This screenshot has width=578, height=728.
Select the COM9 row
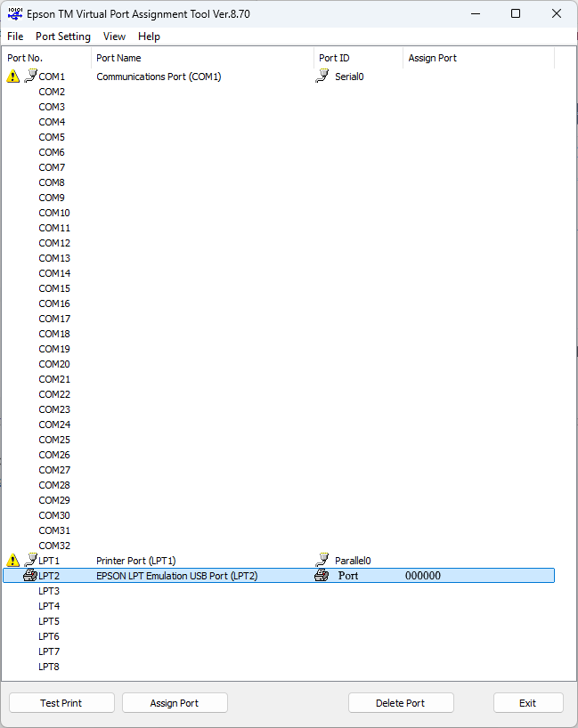52,198
